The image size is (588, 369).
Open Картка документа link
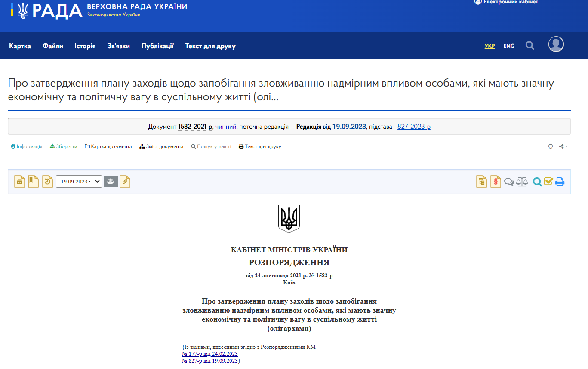(x=108, y=146)
